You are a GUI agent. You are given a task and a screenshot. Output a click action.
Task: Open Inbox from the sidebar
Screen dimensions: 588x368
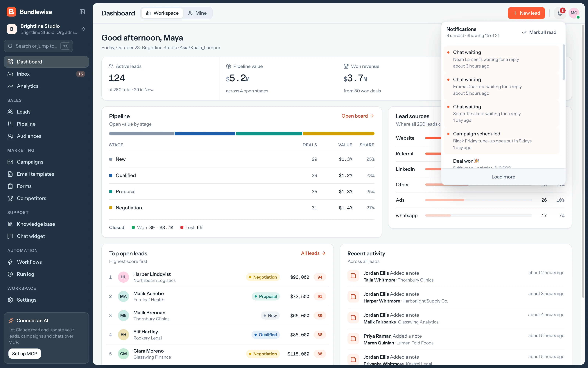[x=46, y=74]
